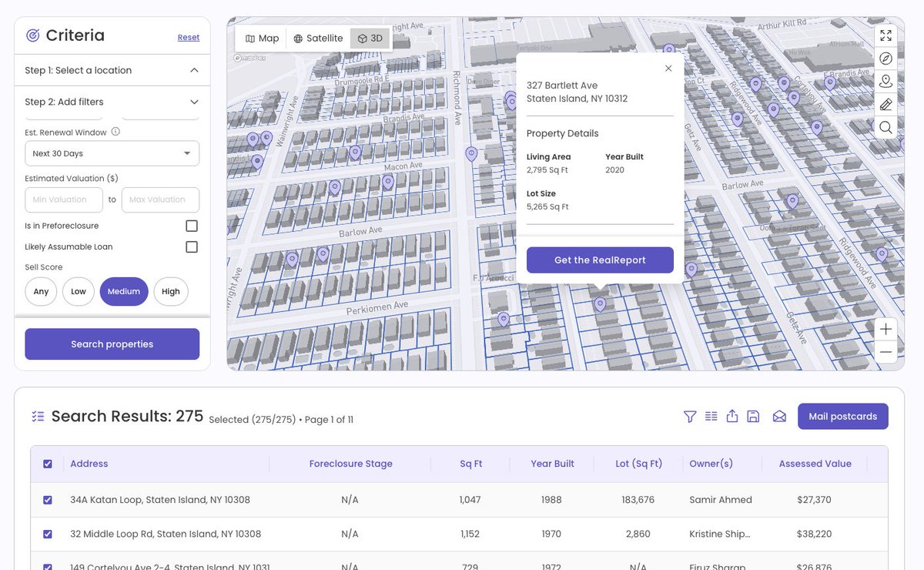Open Est. Renewal Window dropdown
This screenshot has height=570, width=924.
click(x=112, y=153)
